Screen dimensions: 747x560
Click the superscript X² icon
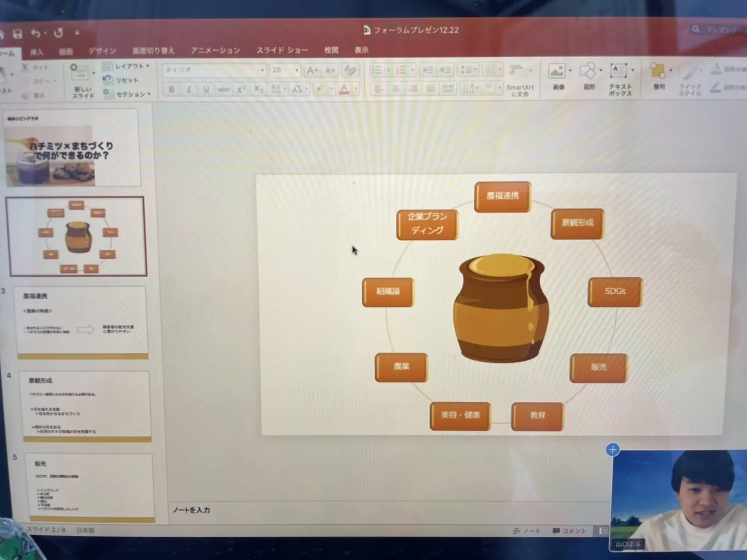pyautogui.click(x=241, y=89)
